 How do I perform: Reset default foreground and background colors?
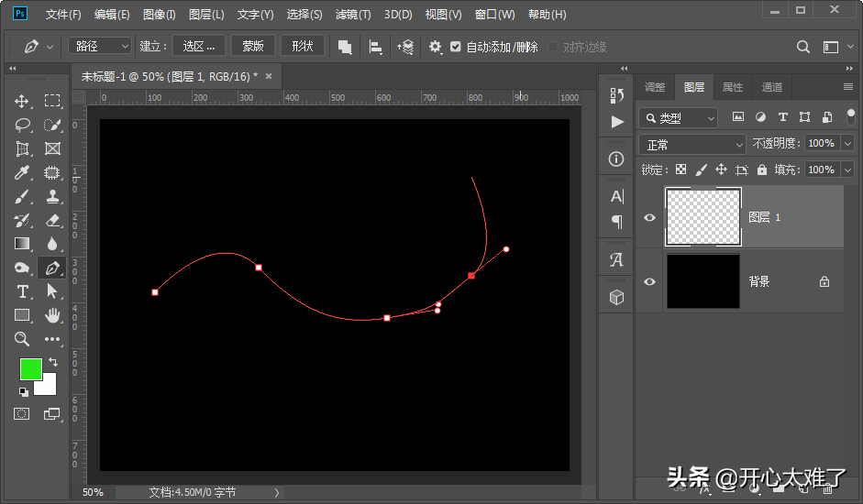tap(24, 392)
